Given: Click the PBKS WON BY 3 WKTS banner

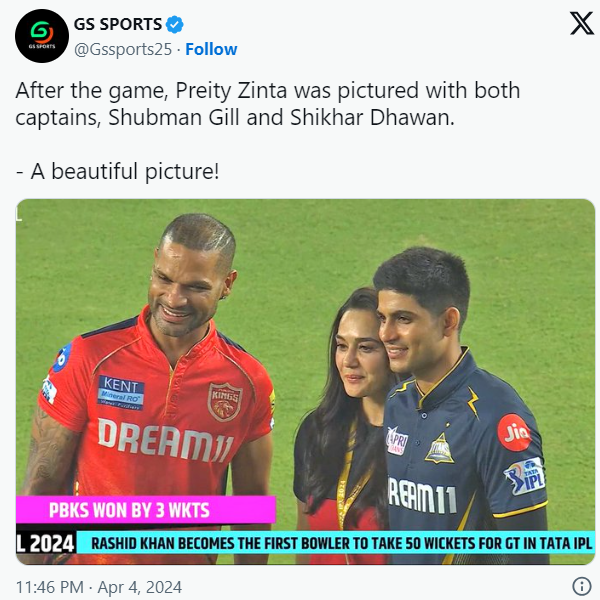Looking at the screenshot, I should (146, 510).
